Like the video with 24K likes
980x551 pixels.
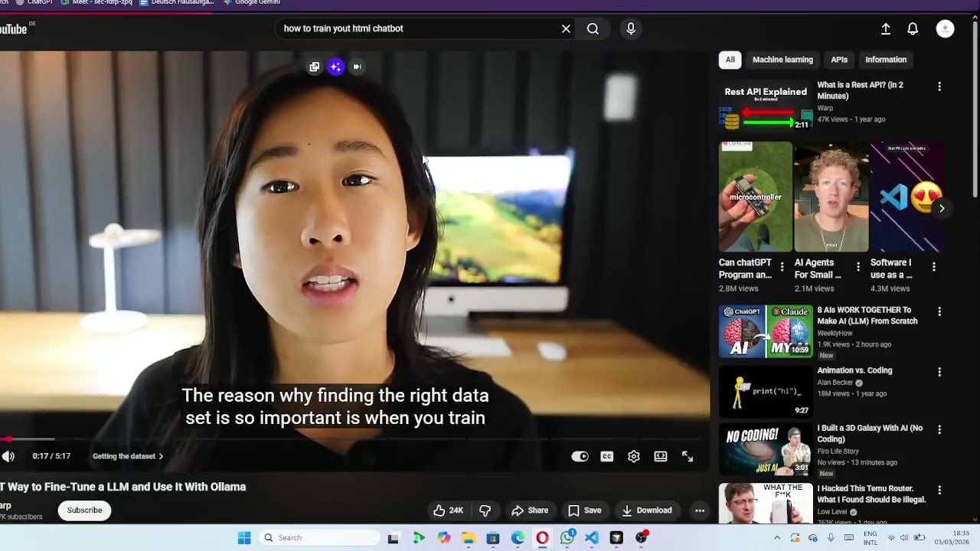[448, 510]
